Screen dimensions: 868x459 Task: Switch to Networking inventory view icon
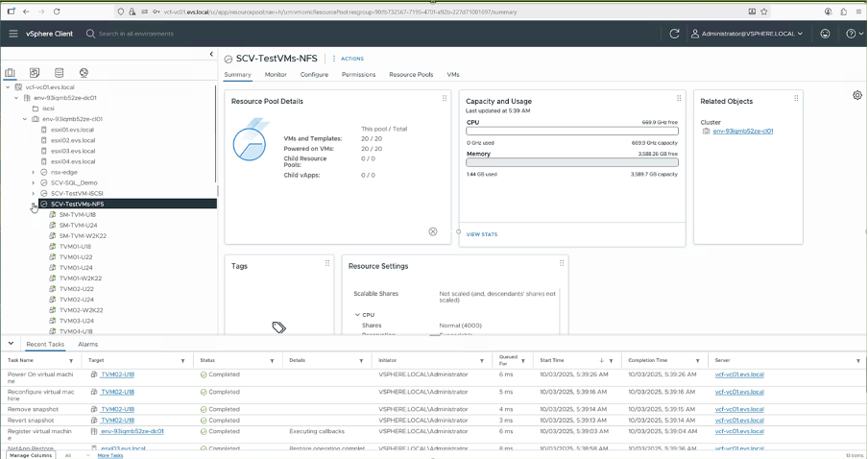[84, 73]
